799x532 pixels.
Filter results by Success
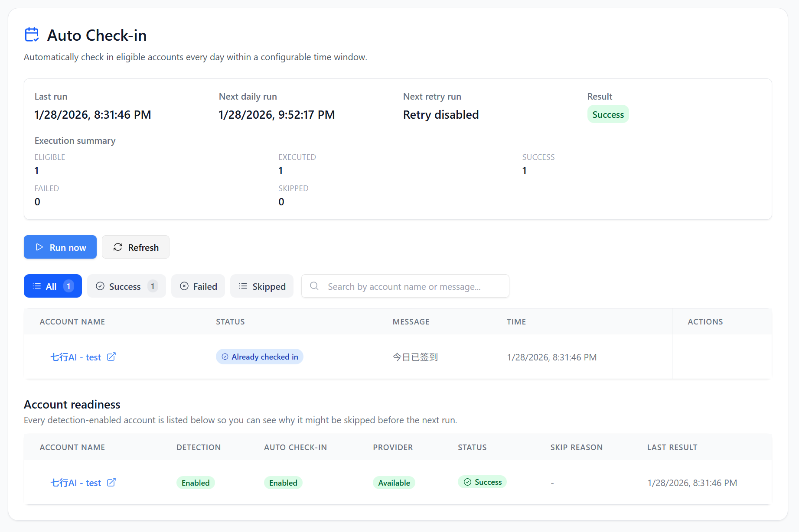click(127, 286)
